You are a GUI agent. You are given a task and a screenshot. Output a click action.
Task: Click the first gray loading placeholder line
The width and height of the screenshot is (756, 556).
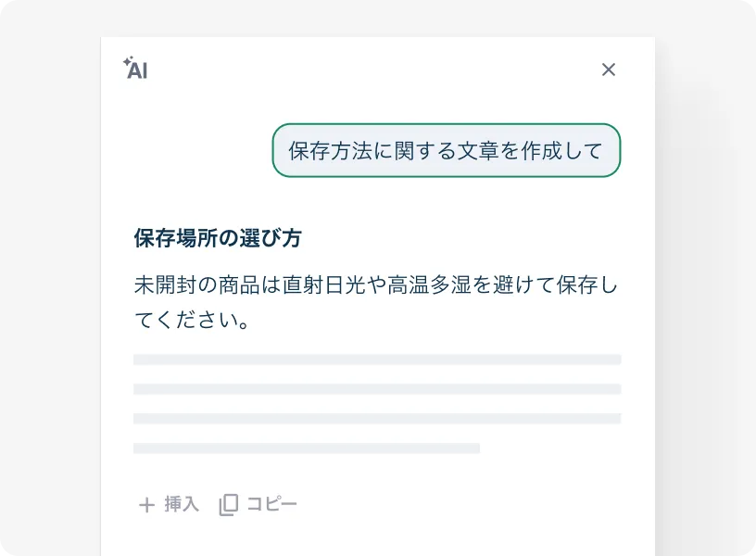(x=377, y=360)
